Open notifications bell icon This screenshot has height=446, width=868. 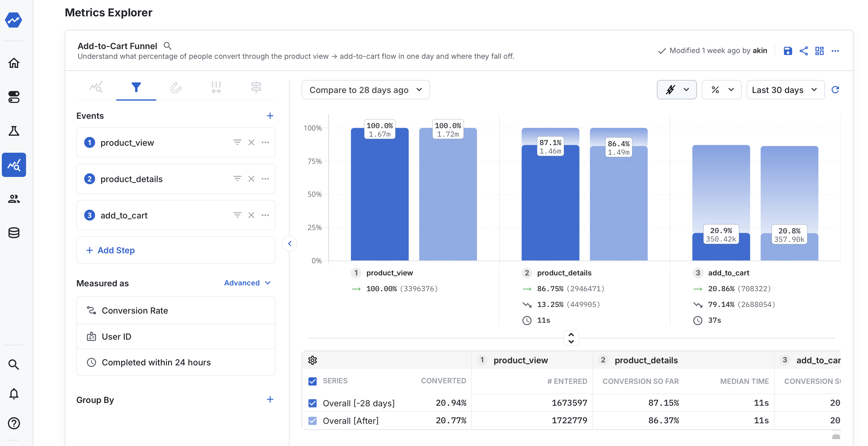pos(14,394)
